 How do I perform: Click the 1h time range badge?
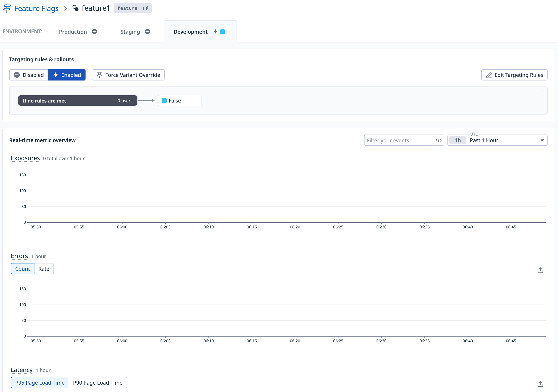[458, 140]
